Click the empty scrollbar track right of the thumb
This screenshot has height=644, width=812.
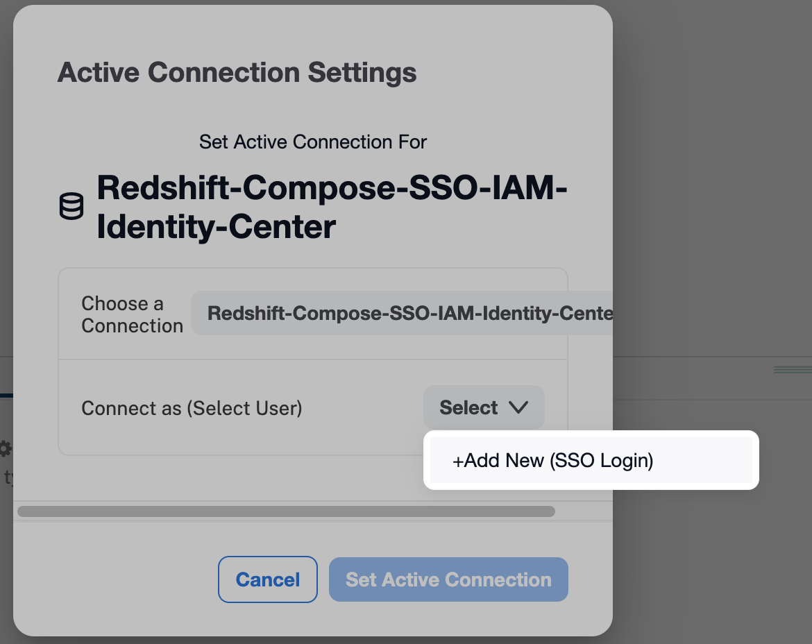click(583, 511)
